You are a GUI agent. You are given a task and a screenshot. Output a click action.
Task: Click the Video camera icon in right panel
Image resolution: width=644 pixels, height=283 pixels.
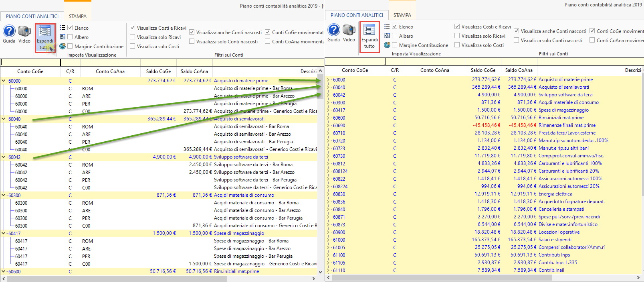(x=349, y=30)
